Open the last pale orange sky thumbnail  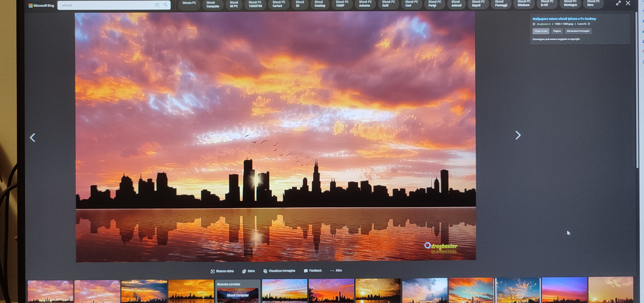click(x=611, y=290)
